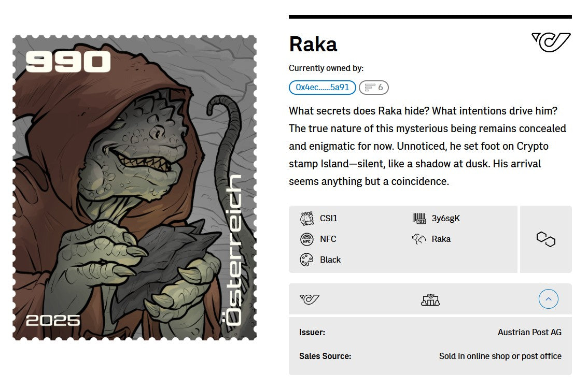Toggle visibility of the issuer details panel
The height and width of the screenshot is (388, 588).
[548, 299]
